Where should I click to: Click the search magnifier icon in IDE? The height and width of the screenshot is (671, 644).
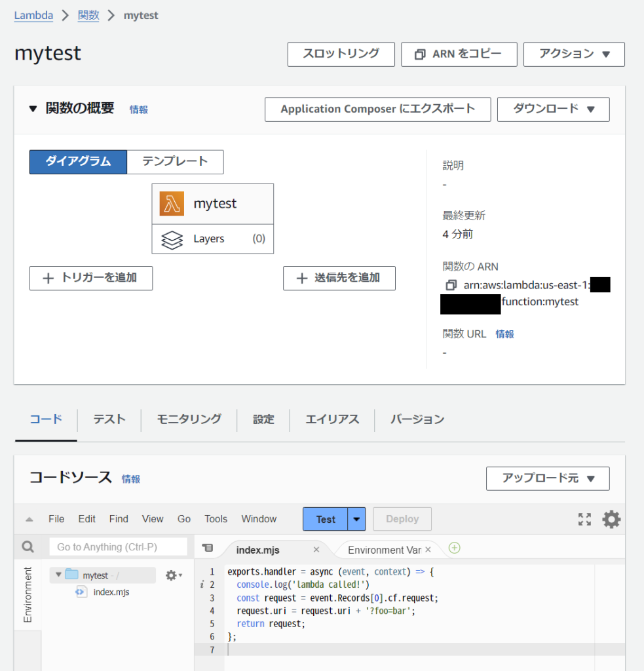[28, 546]
